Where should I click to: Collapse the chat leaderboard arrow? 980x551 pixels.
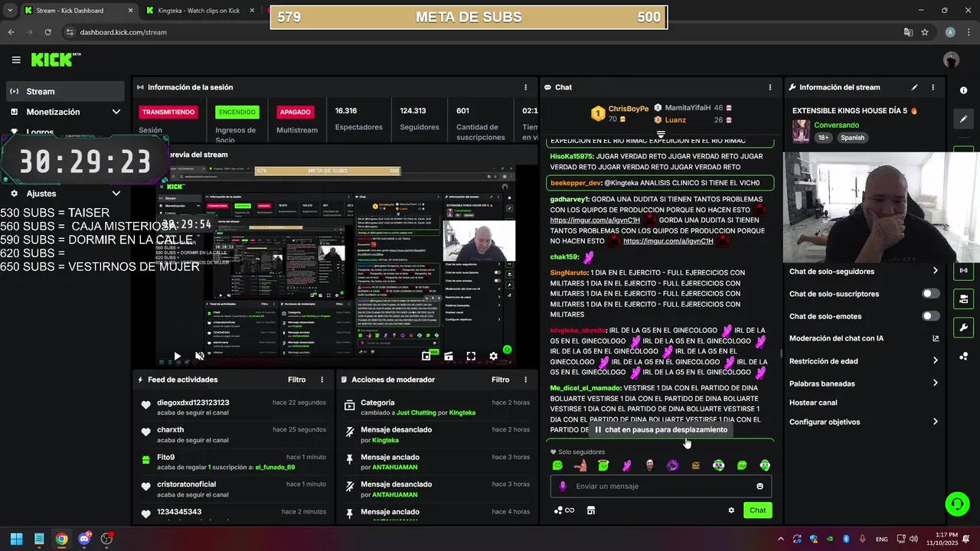point(661,134)
